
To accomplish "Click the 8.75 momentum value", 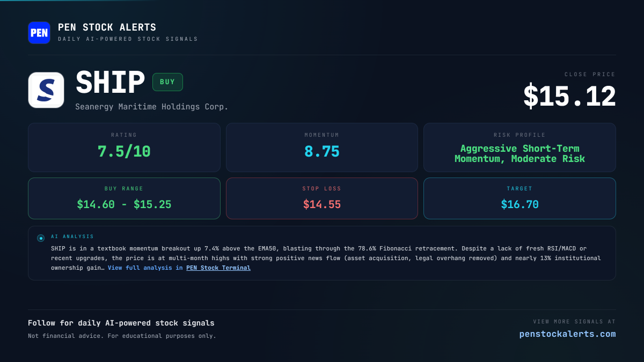I will tap(322, 152).
